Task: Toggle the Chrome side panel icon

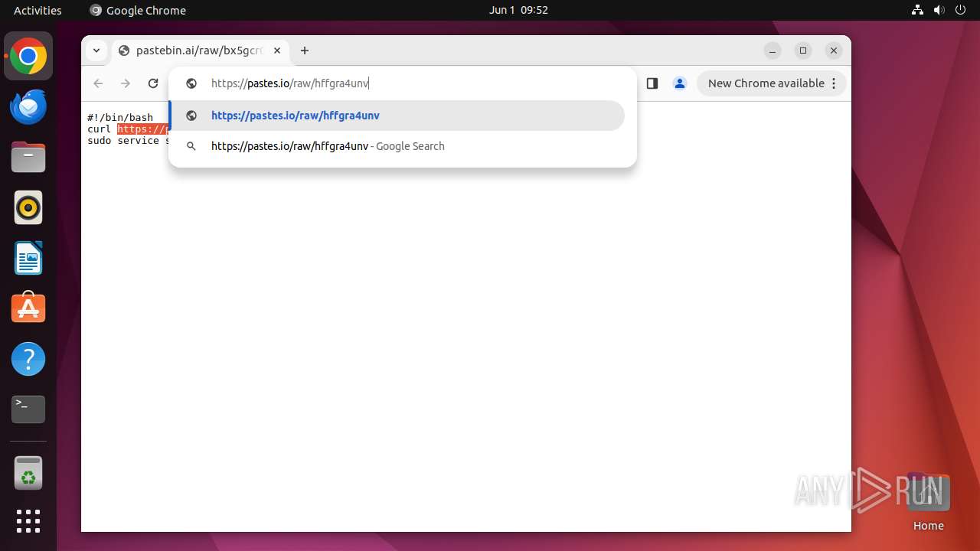Action: click(652, 83)
